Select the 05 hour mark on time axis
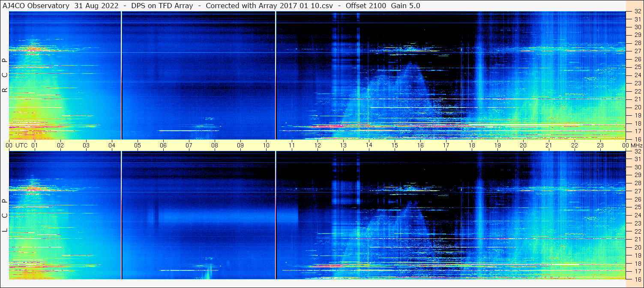 (138, 145)
